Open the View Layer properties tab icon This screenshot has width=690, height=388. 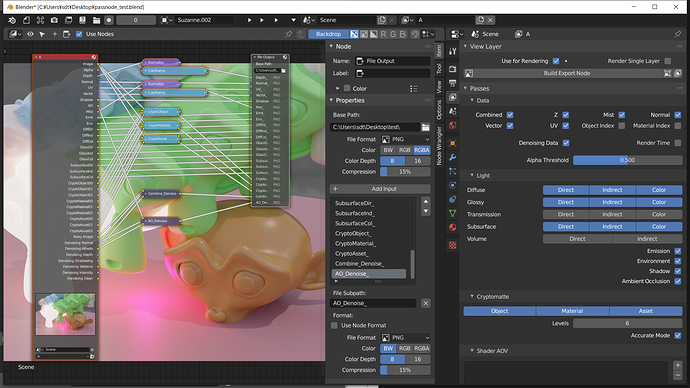452,97
